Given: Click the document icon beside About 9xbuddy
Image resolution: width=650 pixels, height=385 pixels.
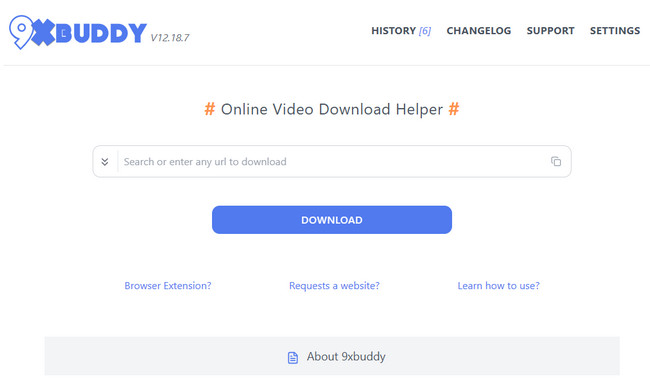Looking at the screenshot, I should coord(293,357).
